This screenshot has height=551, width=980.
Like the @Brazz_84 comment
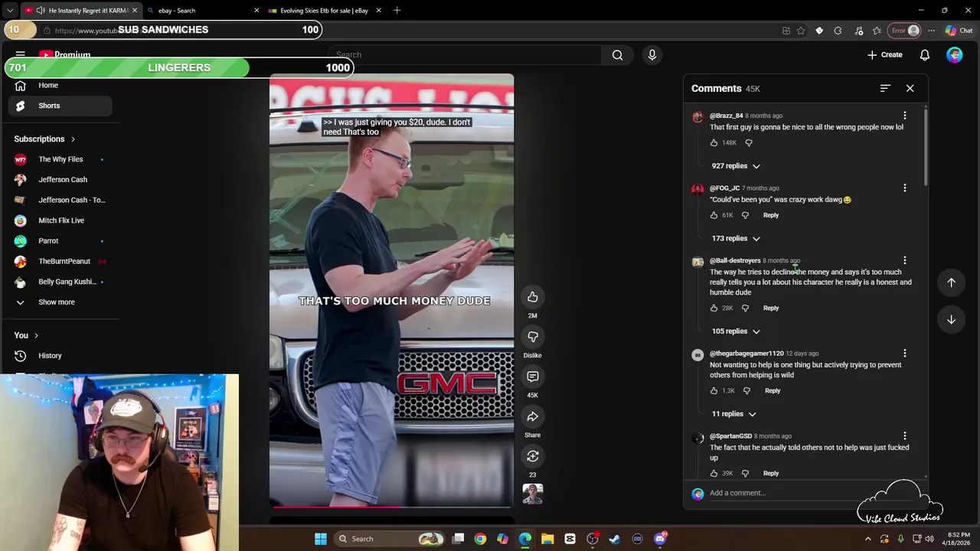[714, 143]
